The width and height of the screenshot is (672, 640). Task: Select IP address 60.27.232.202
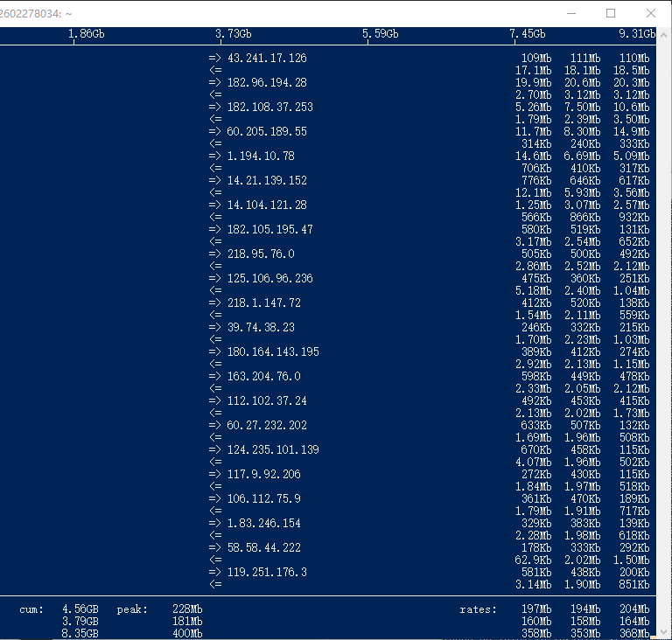coord(267,425)
